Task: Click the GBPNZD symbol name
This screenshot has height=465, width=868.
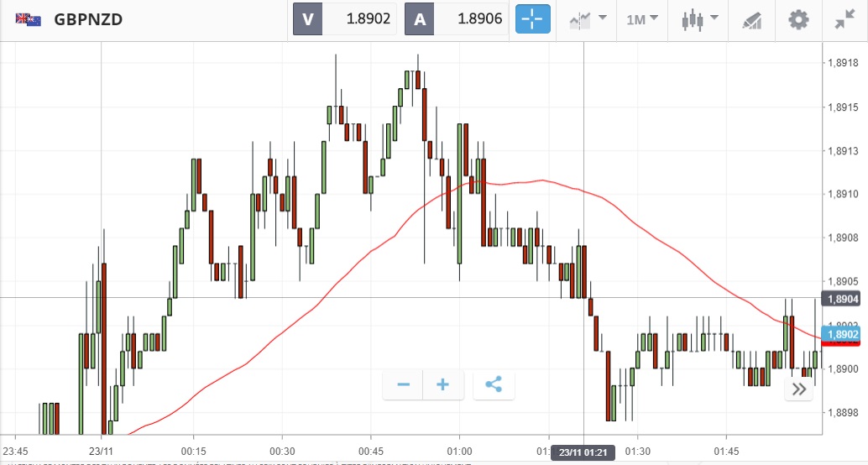Action: click(x=88, y=19)
